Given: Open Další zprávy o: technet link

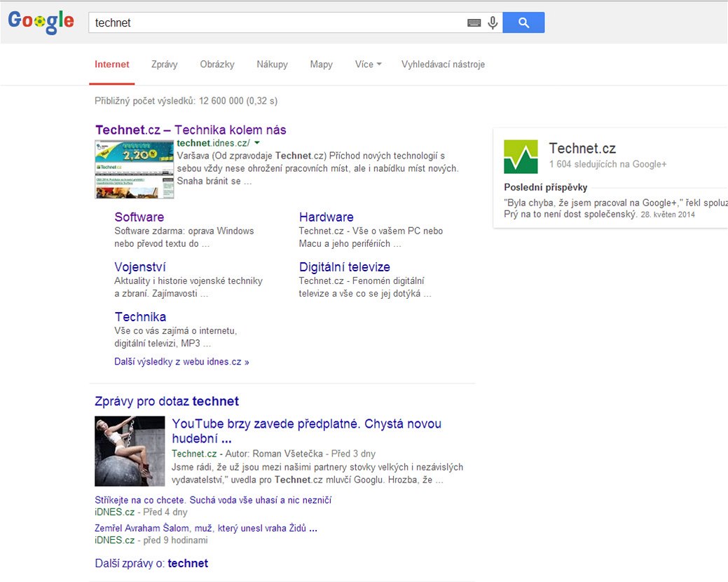Looking at the screenshot, I should coord(151,563).
